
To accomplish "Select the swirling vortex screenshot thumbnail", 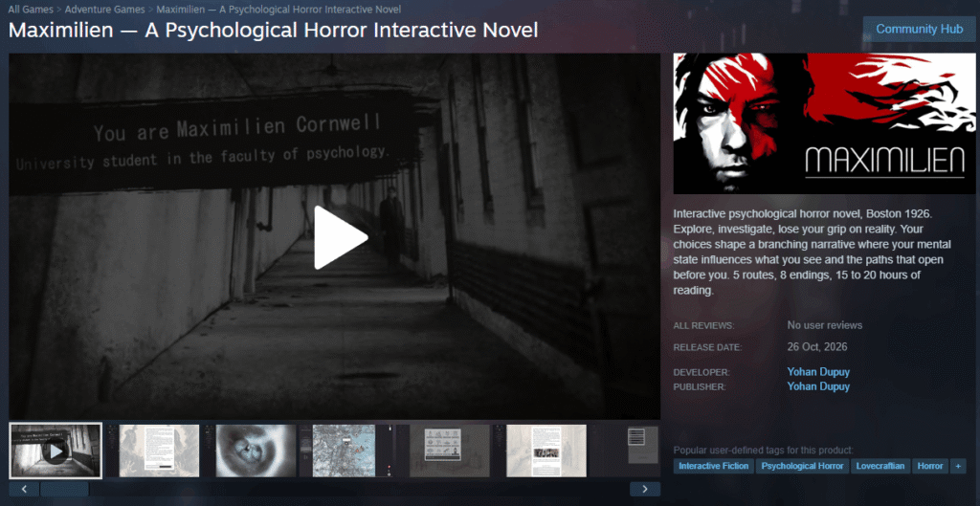I will click(250, 451).
